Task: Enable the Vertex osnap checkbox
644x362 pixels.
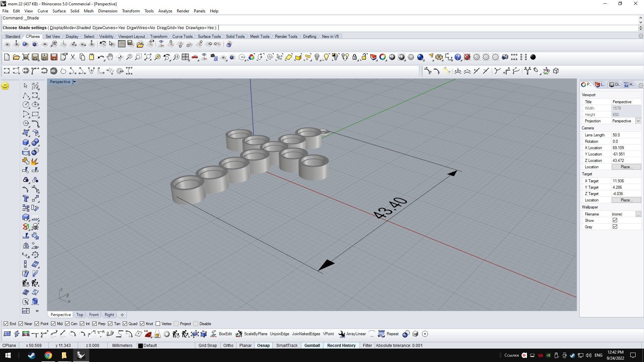Action: tap(158, 324)
